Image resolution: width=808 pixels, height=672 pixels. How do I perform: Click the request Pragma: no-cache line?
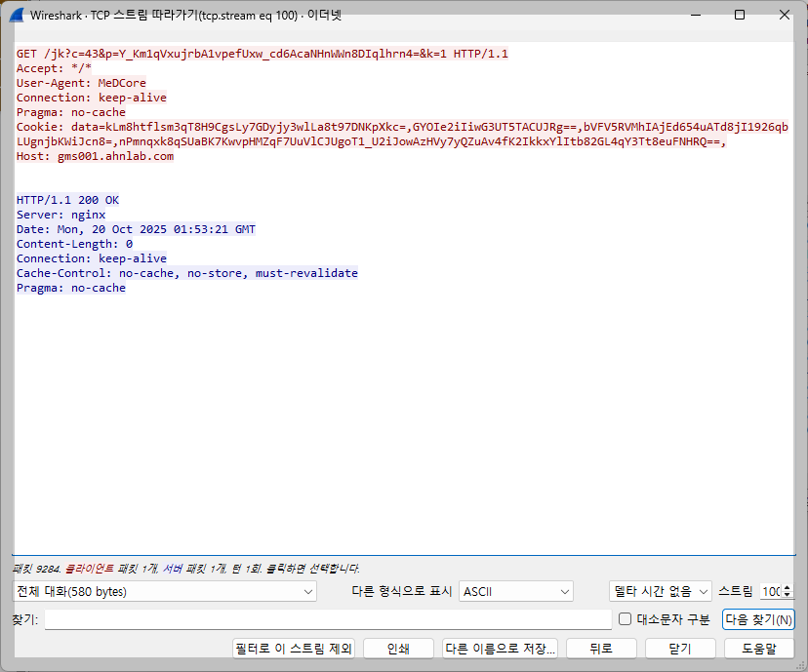[x=71, y=112]
